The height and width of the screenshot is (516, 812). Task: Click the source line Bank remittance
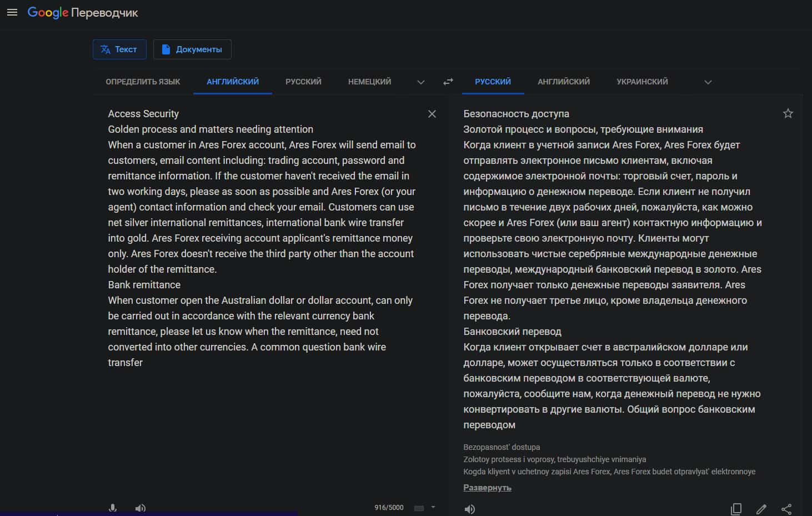pyautogui.click(x=144, y=284)
